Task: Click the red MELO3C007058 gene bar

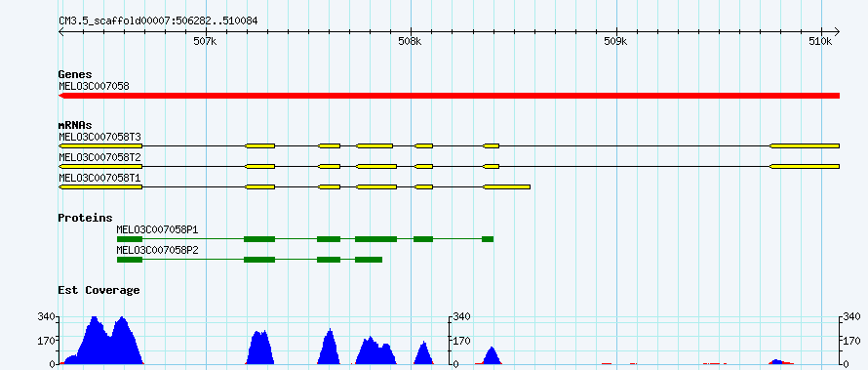Action: 449,96
